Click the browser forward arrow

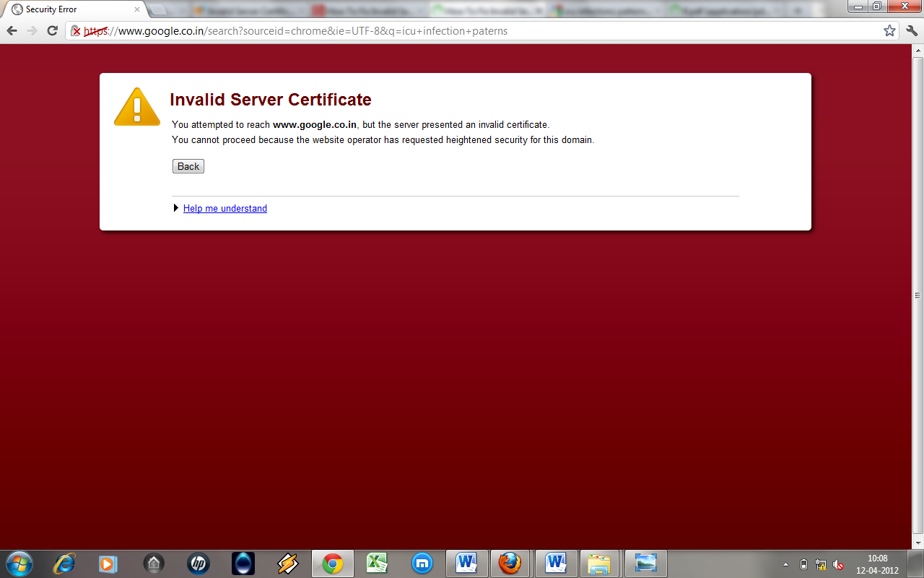[x=32, y=31]
